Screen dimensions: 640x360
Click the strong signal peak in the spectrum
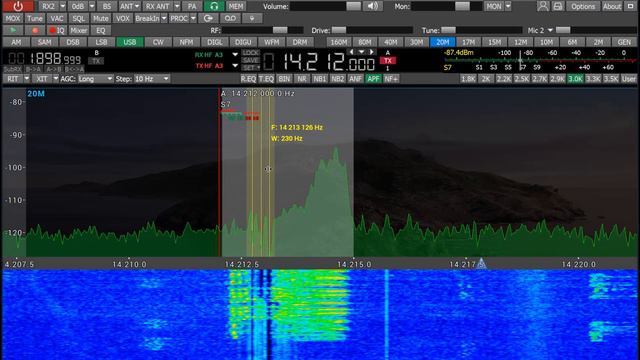(x=336, y=151)
